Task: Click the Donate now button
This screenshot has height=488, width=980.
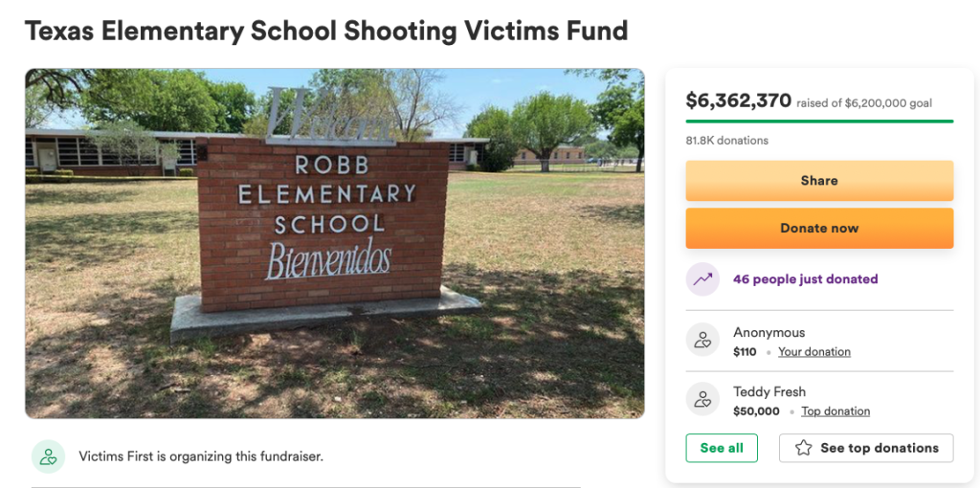Action: [x=819, y=228]
